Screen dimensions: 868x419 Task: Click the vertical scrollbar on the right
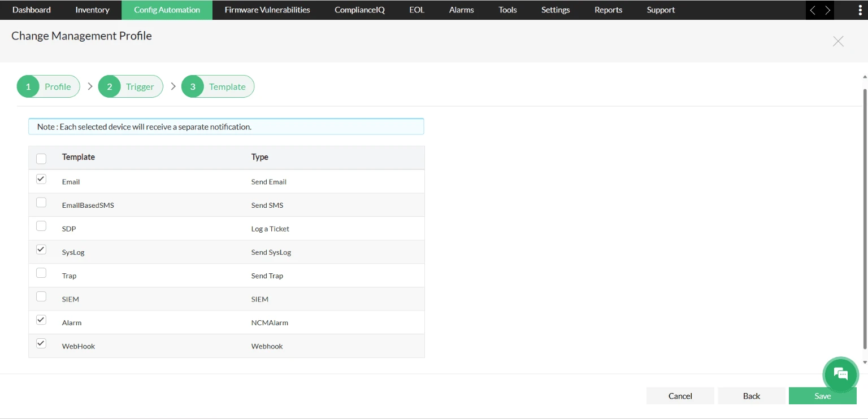coord(865,220)
